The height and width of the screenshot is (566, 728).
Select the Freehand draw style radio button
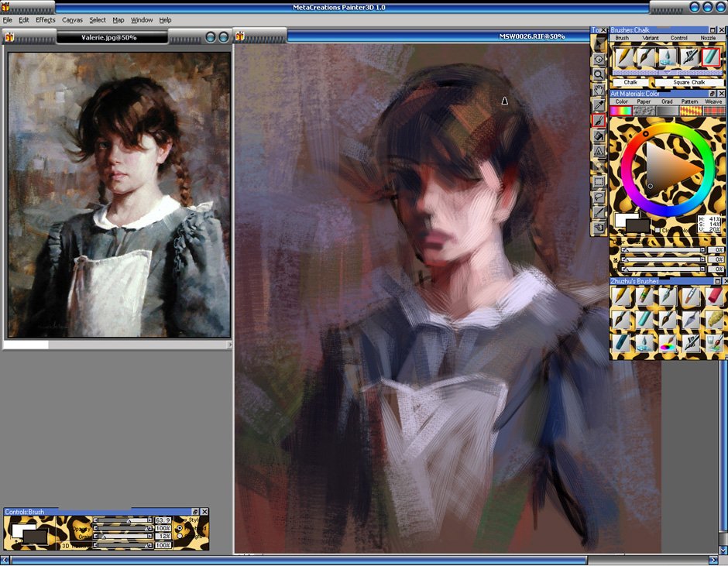coord(180,528)
